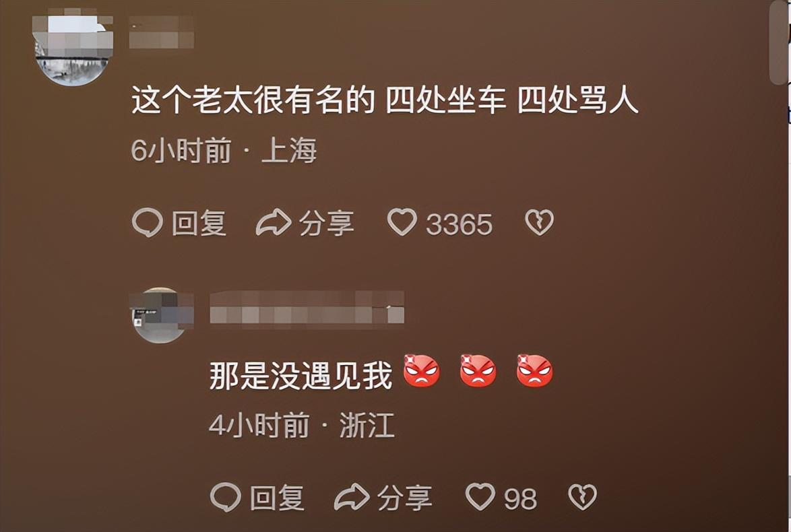
Task: Click the share arrow icon under the Zhejiang comment
Action: pos(352,497)
